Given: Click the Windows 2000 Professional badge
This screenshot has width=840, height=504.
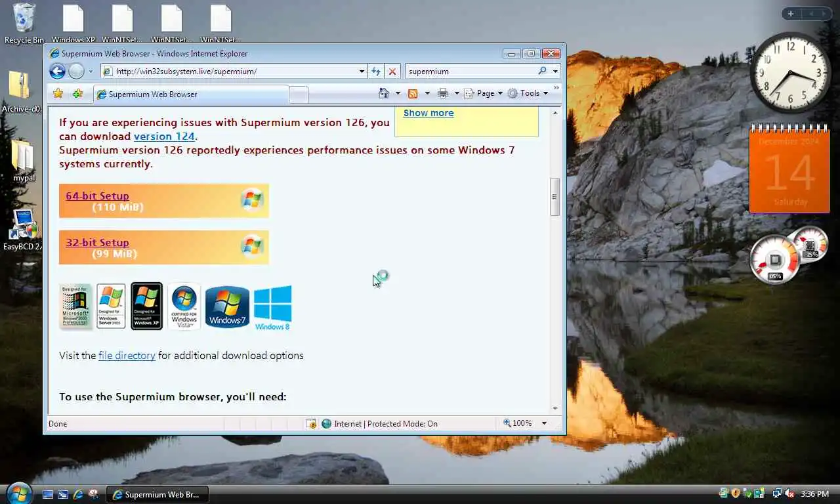Looking at the screenshot, I should click(x=75, y=306).
